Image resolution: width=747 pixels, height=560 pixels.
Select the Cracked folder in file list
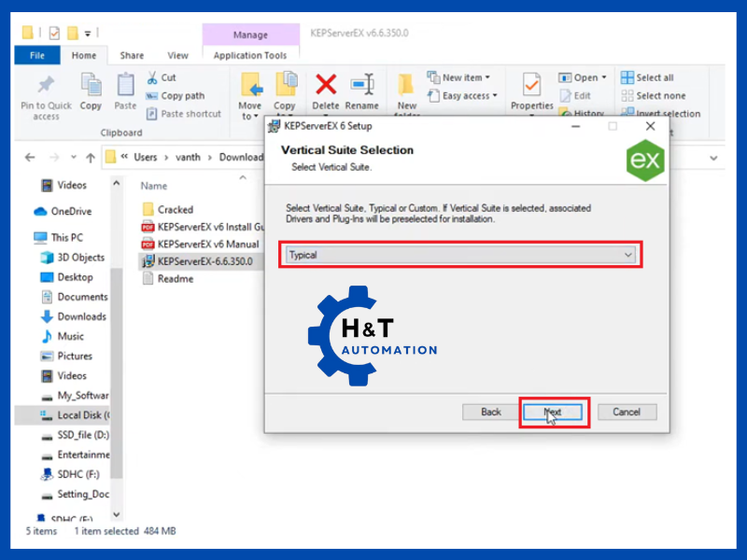pos(175,210)
